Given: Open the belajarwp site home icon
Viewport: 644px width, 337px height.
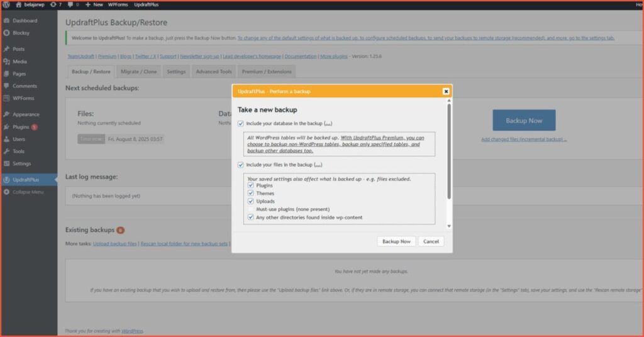Looking at the screenshot, I should click(18, 4).
